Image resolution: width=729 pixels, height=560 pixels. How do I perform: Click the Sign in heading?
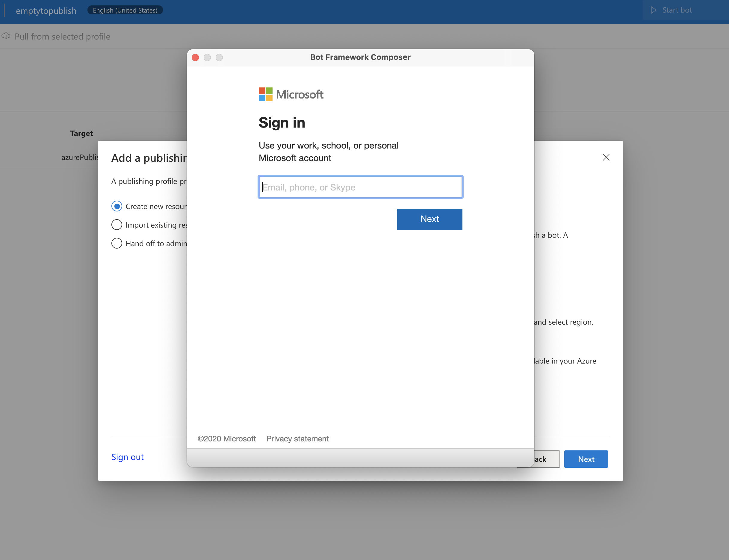coord(282,123)
